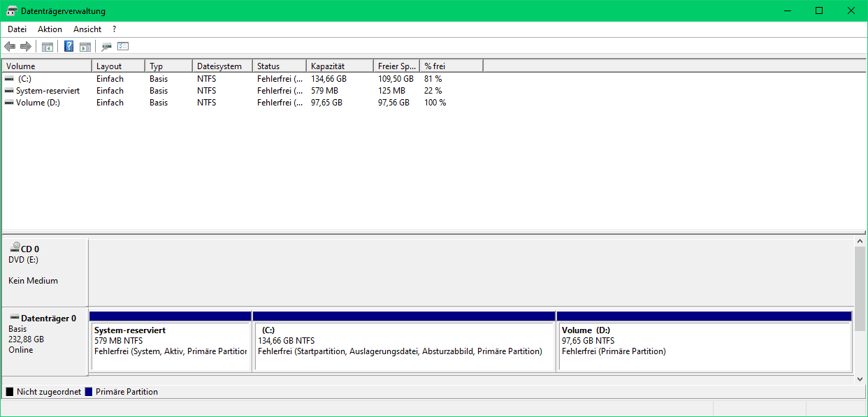Toggle the console tree pane icon
The height and width of the screenshot is (417, 868).
click(x=48, y=47)
